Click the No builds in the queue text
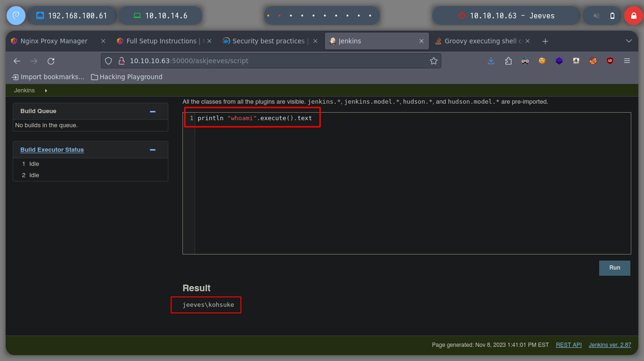 (46, 125)
